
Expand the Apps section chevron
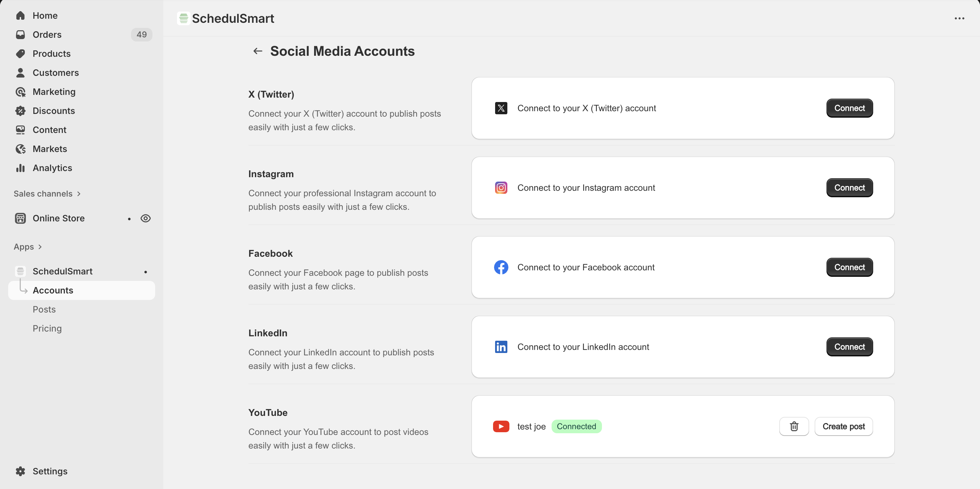[x=40, y=247]
